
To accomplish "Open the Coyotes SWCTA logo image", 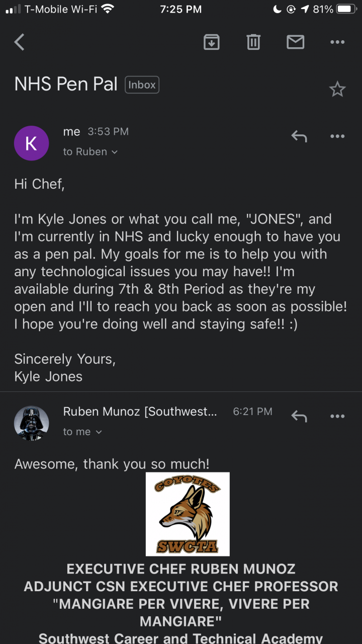I will pyautogui.click(x=188, y=514).
